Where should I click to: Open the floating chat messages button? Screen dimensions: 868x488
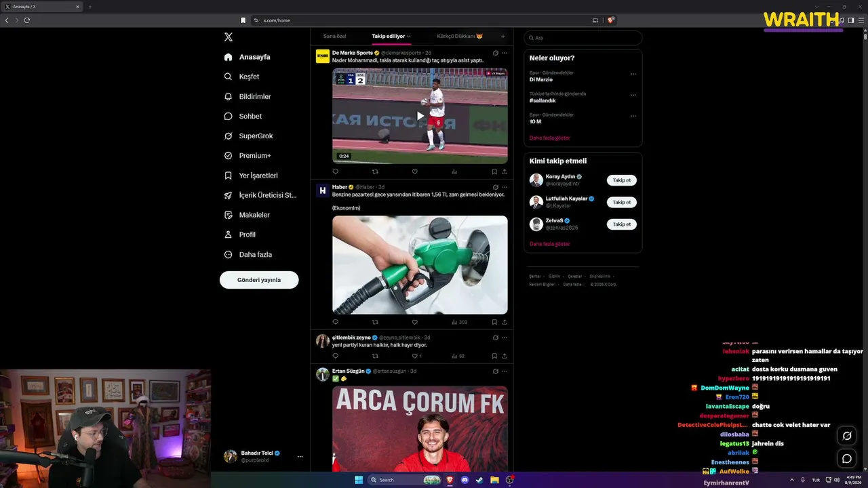846,459
